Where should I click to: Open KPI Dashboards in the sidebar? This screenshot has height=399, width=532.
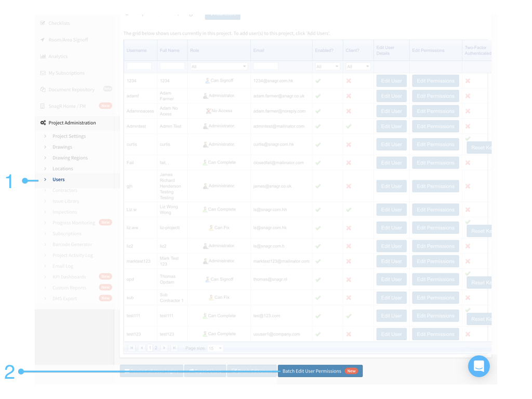pyautogui.click(x=69, y=277)
